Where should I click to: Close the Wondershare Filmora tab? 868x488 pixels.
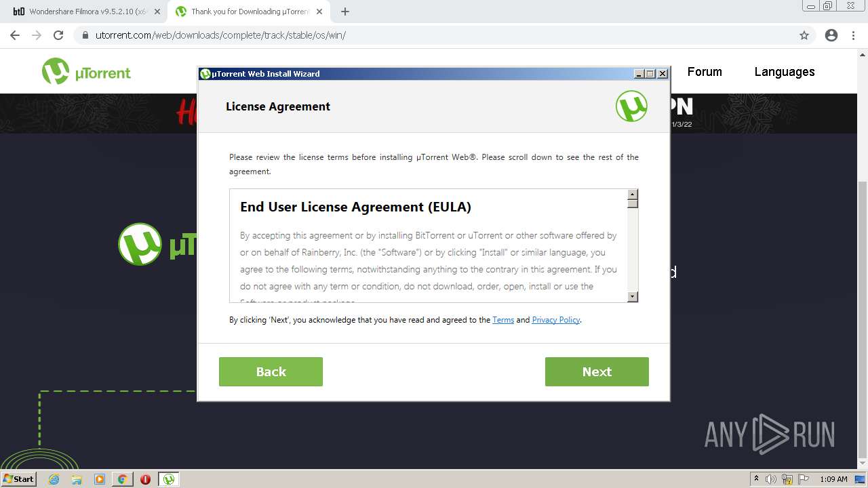click(x=157, y=12)
